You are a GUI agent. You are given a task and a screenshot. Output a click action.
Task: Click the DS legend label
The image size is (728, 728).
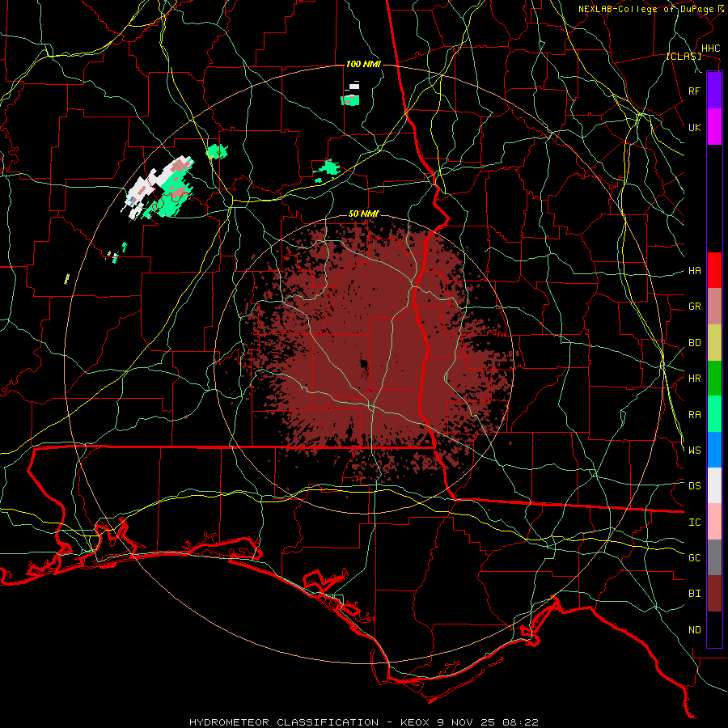pyautogui.click(x=694, y=486)
